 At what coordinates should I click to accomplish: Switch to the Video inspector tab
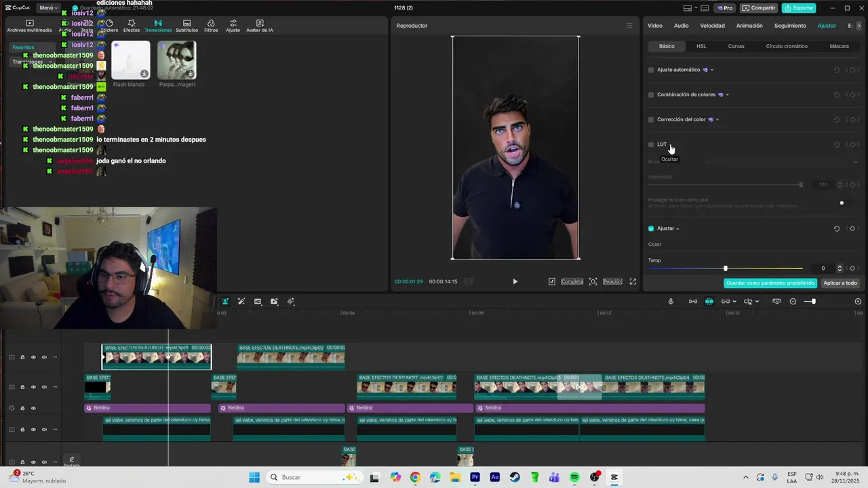pos(655,26)
